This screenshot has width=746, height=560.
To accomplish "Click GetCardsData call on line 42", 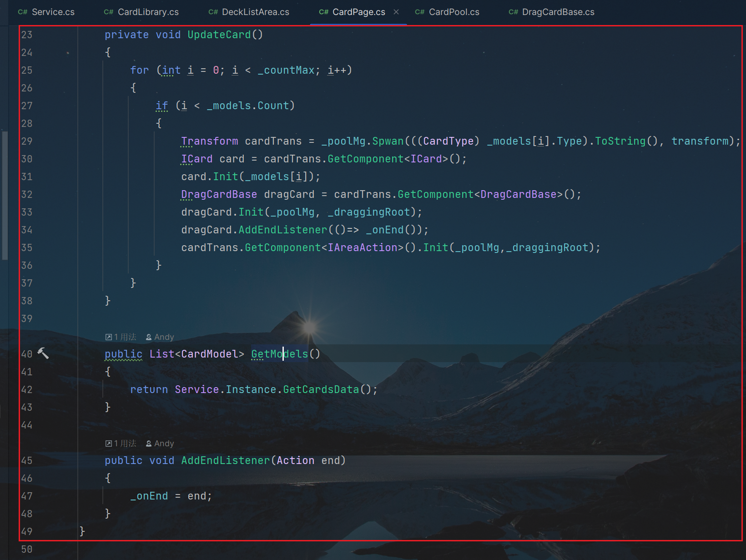I will coord(321,389).
